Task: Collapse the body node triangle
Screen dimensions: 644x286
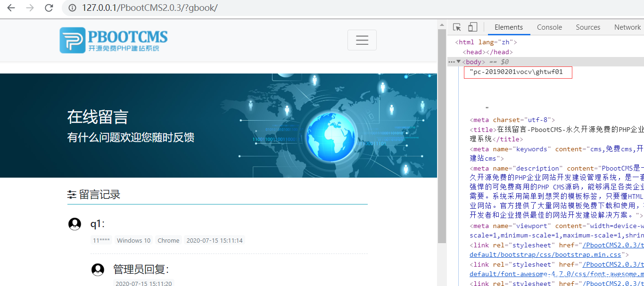Action: pos(459,62)
